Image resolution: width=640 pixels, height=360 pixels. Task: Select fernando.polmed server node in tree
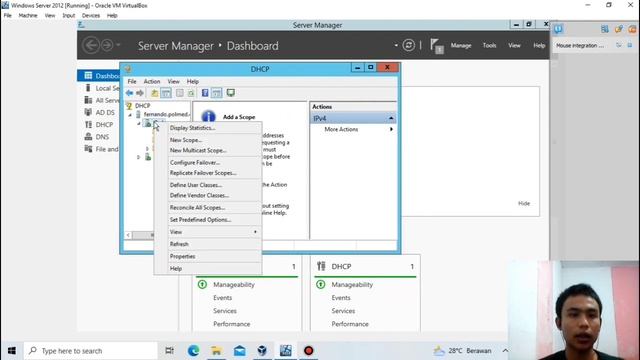pyautogui.click(x=162, y=114)
